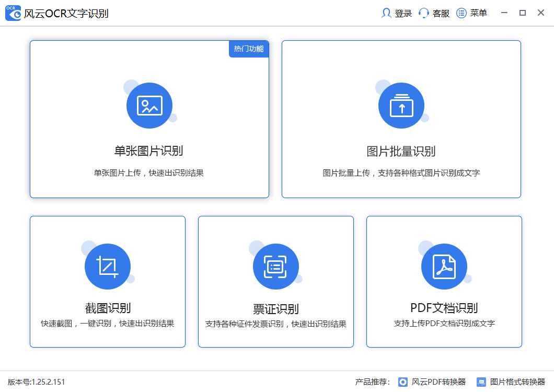Click the customer service headset icon
Image resolution: width=554 pixels, height=392 pixels.
coord(424,13)
